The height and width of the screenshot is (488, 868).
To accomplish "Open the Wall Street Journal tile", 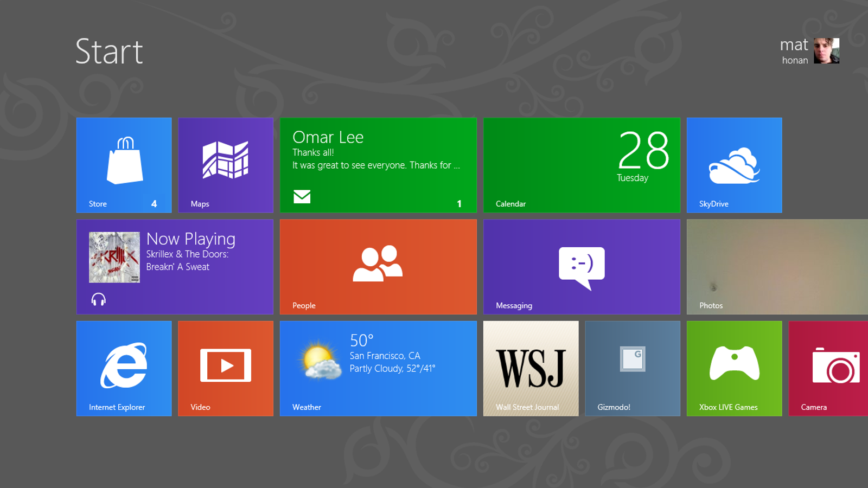I will [x=531, y=368].
